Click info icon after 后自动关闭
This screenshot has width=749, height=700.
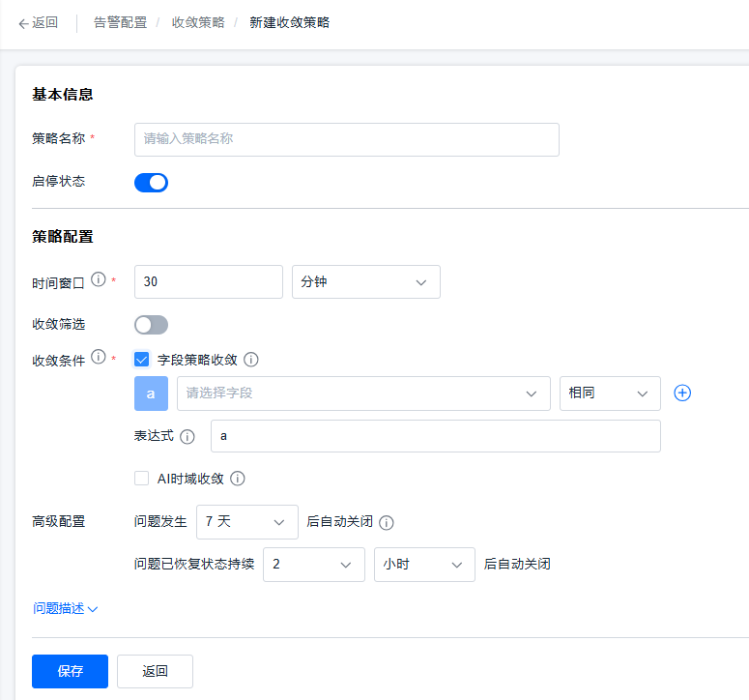387,523
